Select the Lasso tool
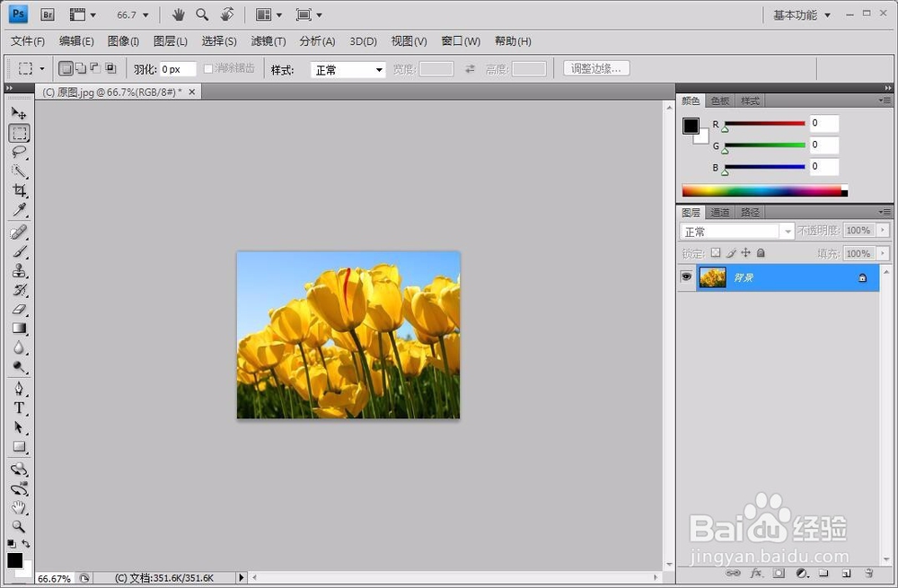This screenshot has width=898, height=588. click(x=19, y=152)
